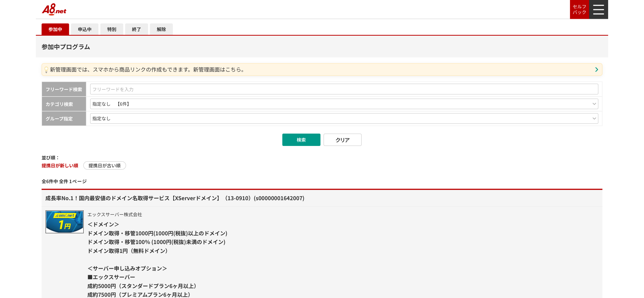Click the XServerドメイン program title
The height and width of the screenshot is (298, 644).
(175, 198)
